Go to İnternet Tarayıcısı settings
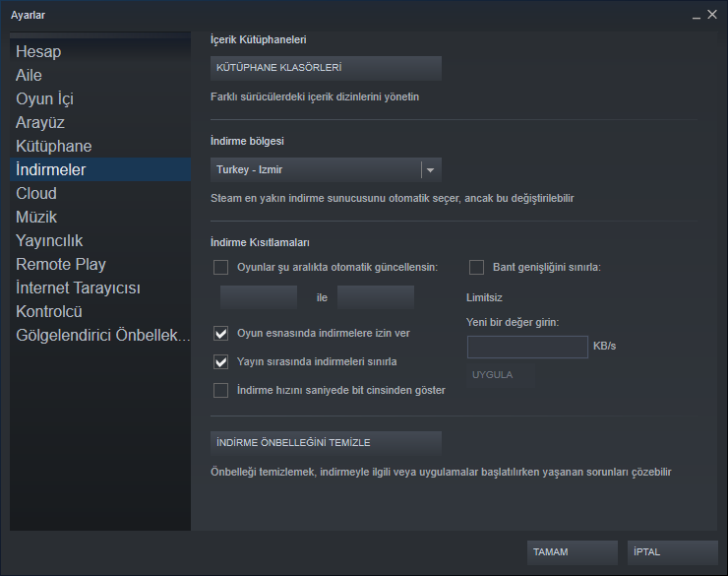The height and width of the screenshot is (576, 728). 100,288
